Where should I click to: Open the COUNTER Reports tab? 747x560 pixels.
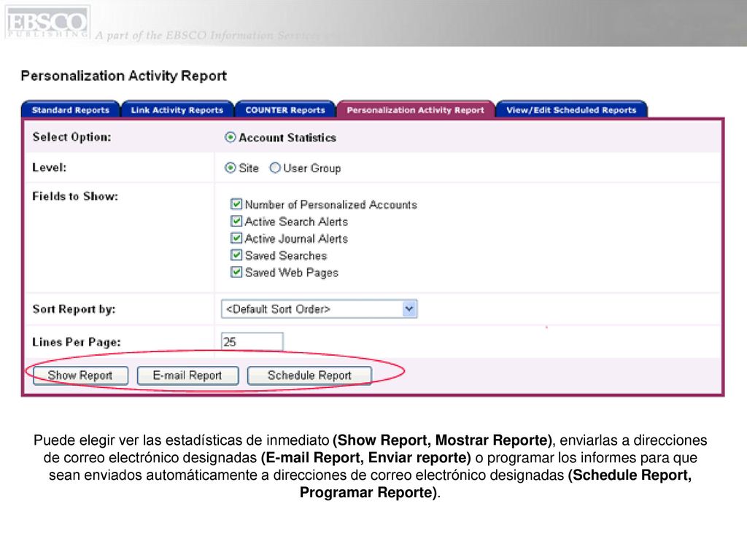tap(285, 109)
